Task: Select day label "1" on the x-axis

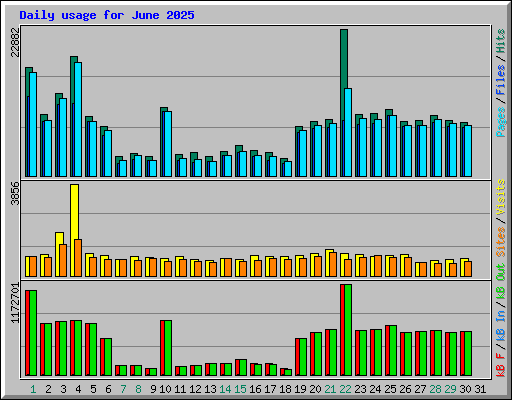Action: tap(33, 389)
